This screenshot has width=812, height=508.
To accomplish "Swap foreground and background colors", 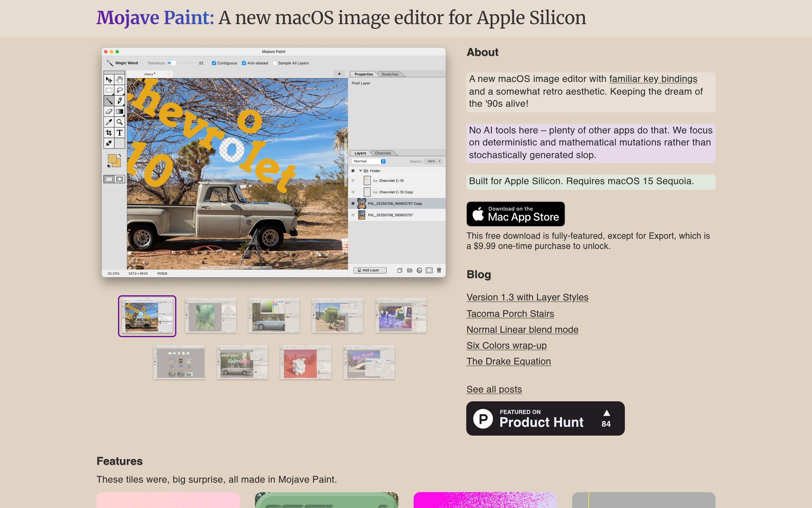I will [x=120, y=155].
